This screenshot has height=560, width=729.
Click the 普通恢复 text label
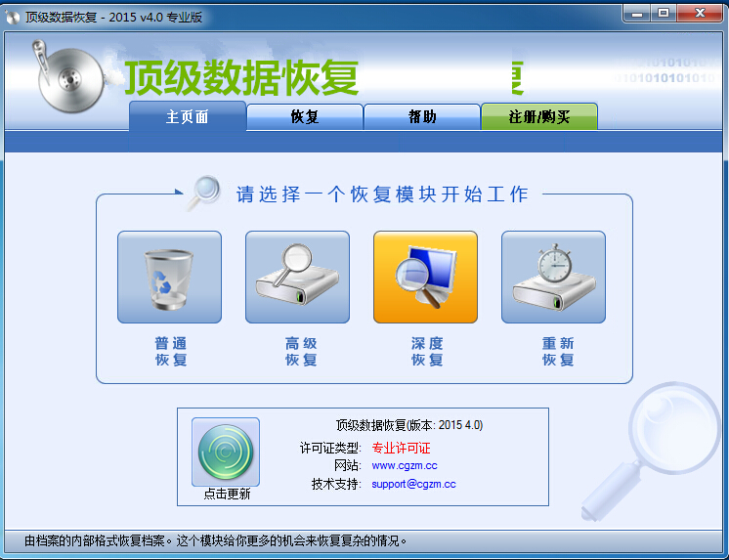tap(171, 352)
